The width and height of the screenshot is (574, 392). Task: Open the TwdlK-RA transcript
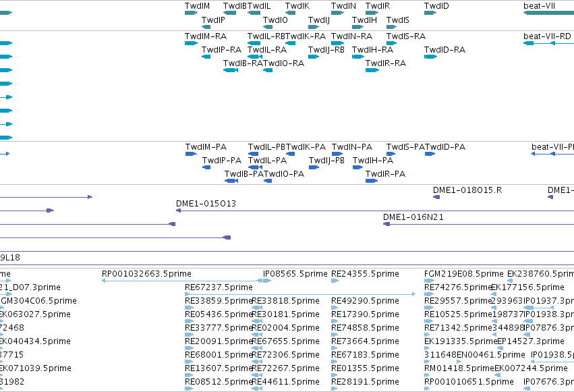[290, 43]
